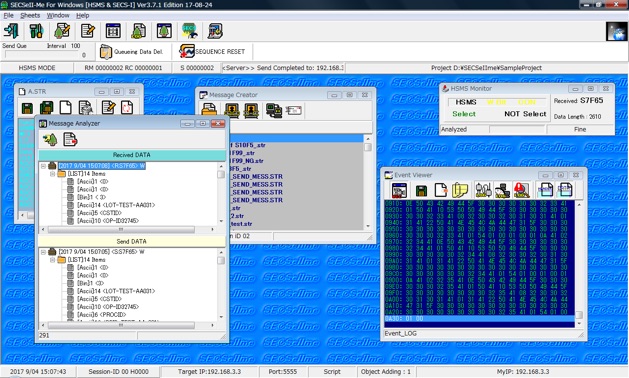Click the envelope send icon in Message Creator
Screen dimensions: 629x378
[x=293, y=110]
